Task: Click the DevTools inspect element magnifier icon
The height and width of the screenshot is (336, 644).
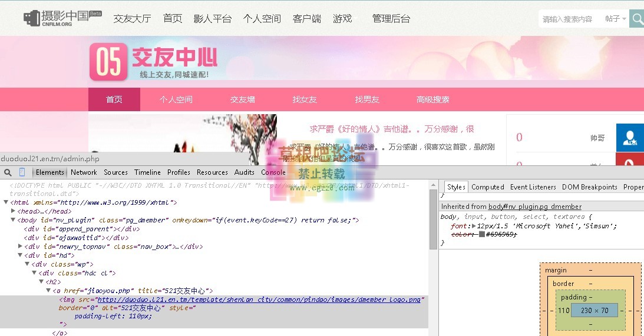Action: tap(8, 172)
